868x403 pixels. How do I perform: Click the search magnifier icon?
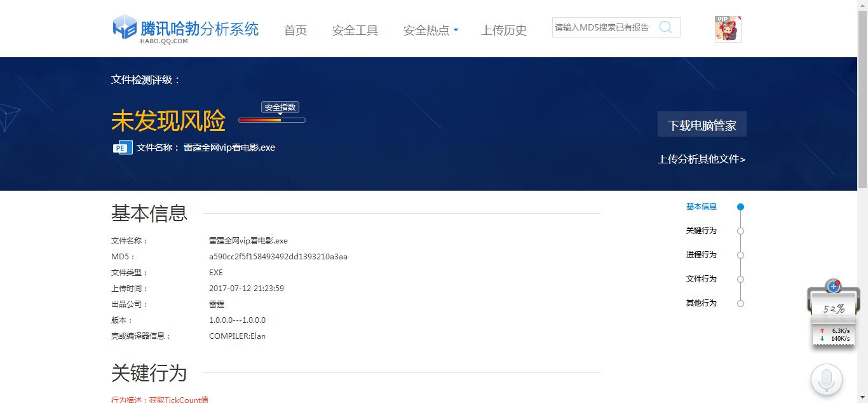pos(665,27)
